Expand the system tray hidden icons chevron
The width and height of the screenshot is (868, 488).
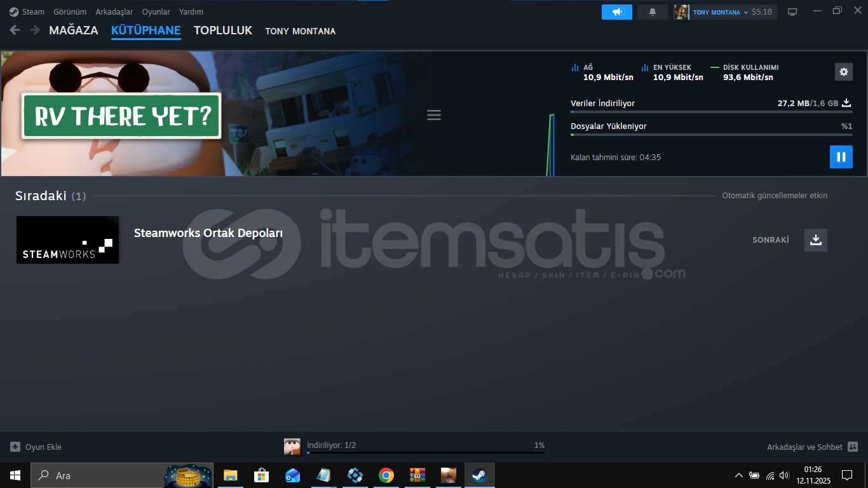739,475
